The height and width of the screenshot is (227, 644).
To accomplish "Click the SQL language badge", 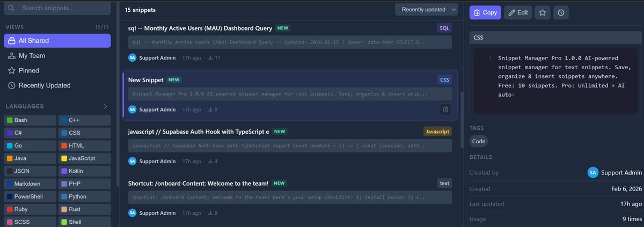I will coord(444,28).
